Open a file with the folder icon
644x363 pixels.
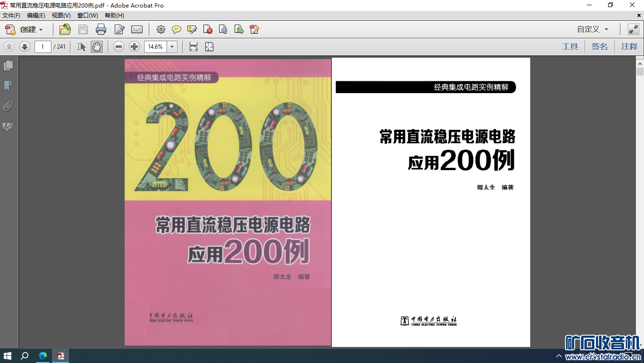(65, 30)
